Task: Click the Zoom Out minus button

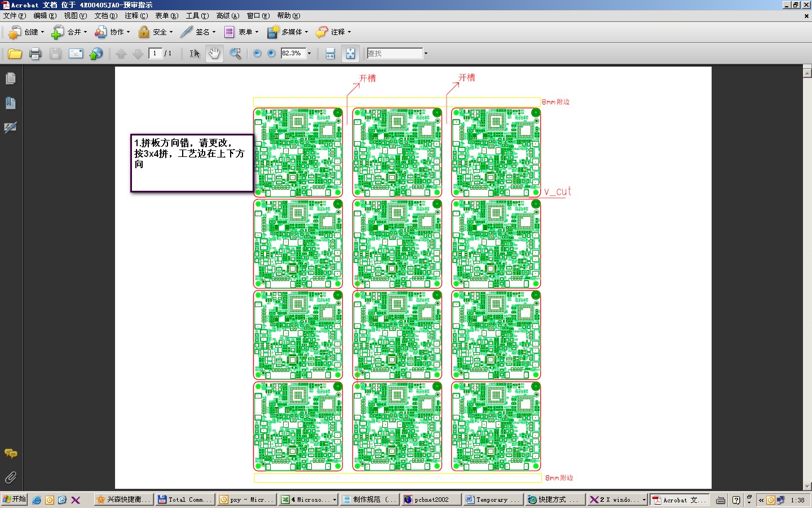Action: [x=257, y=53]
